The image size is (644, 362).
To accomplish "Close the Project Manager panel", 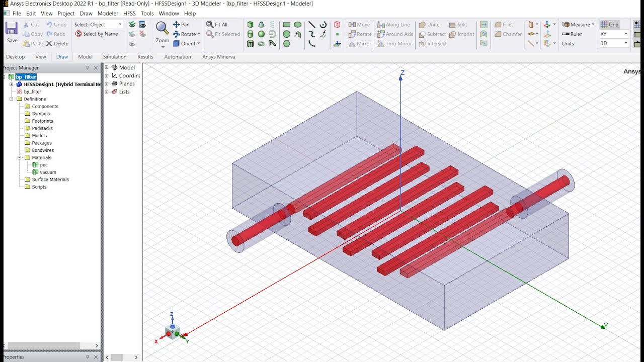I will (96, 68).
